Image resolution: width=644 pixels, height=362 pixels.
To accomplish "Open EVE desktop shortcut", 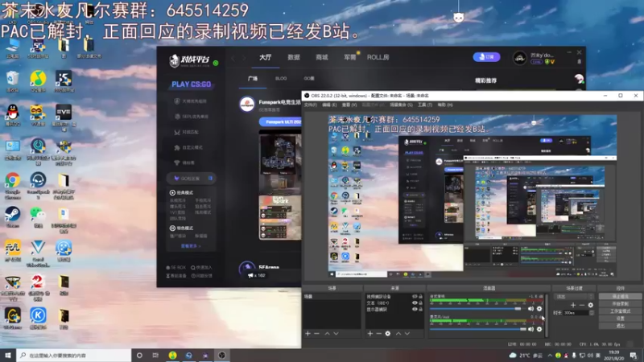I will (64, 116).
